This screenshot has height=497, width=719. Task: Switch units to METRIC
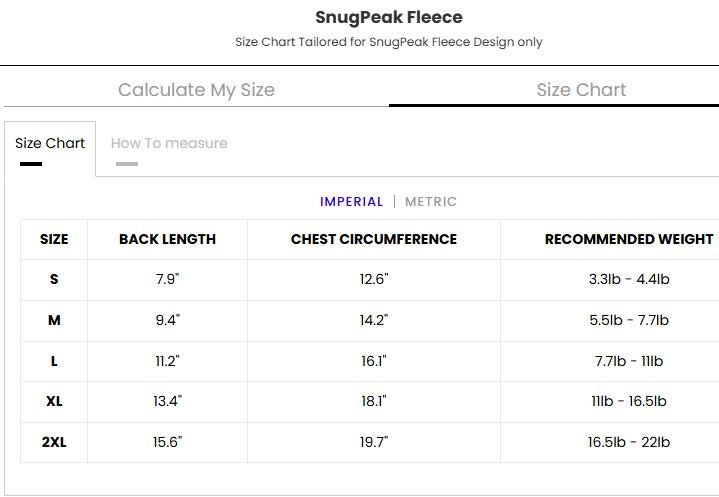coord(431,202)
